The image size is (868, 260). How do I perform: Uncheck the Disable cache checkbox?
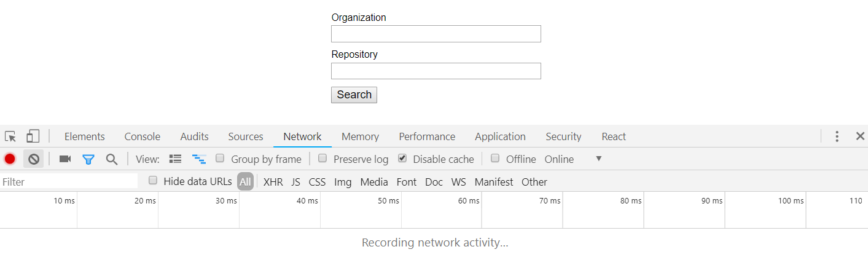click(x=402, y=159)
